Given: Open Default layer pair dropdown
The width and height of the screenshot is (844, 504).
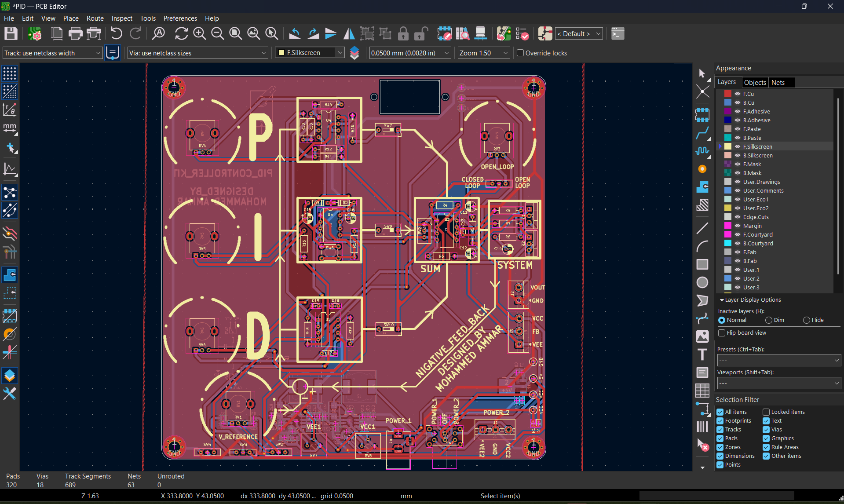Looking at the screenshot, I should [578, 34].
